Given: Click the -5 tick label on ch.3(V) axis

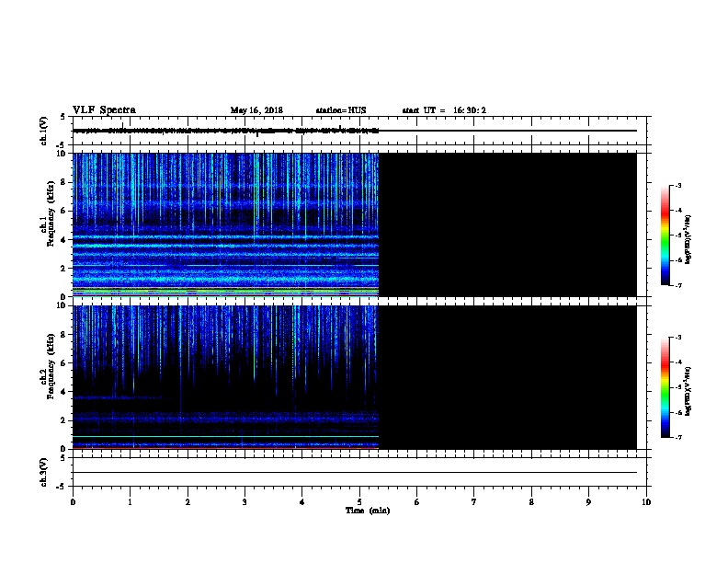Looking at the screenshot, I should pos(61,487).
